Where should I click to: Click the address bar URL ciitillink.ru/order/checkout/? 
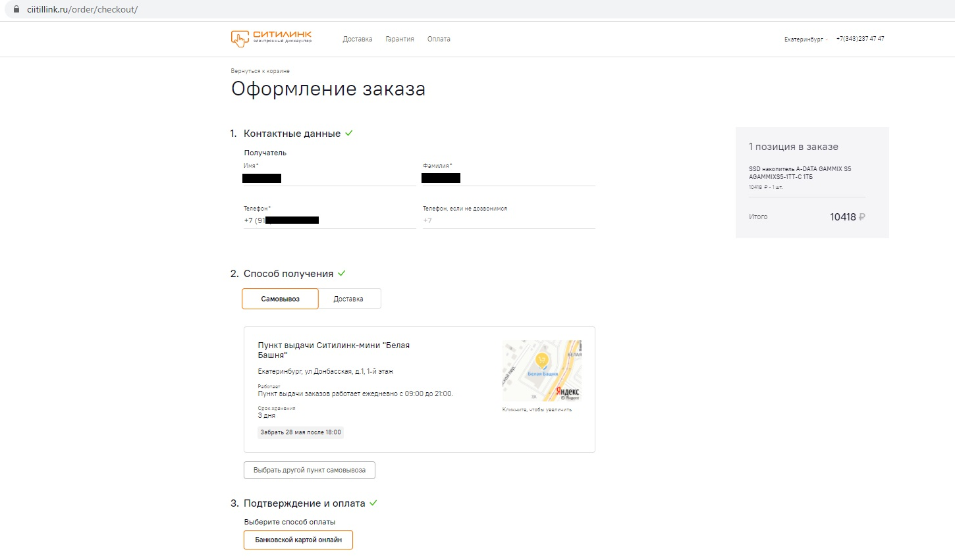pos(82,9)
